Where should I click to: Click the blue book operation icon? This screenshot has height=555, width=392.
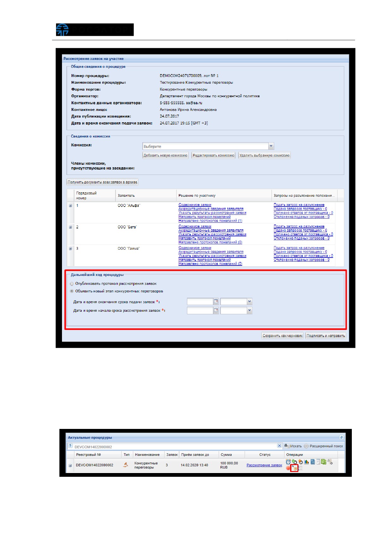[x=313, y=462]
